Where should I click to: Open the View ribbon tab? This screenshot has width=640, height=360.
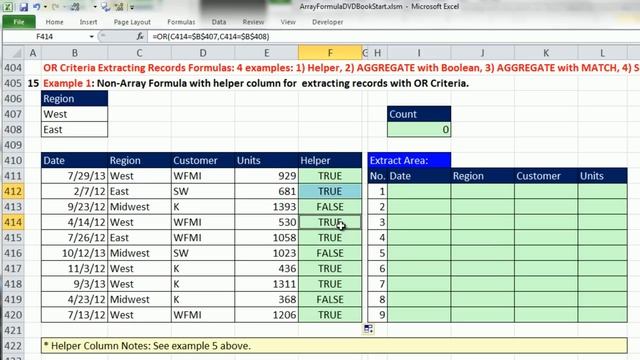click(288, 22)
